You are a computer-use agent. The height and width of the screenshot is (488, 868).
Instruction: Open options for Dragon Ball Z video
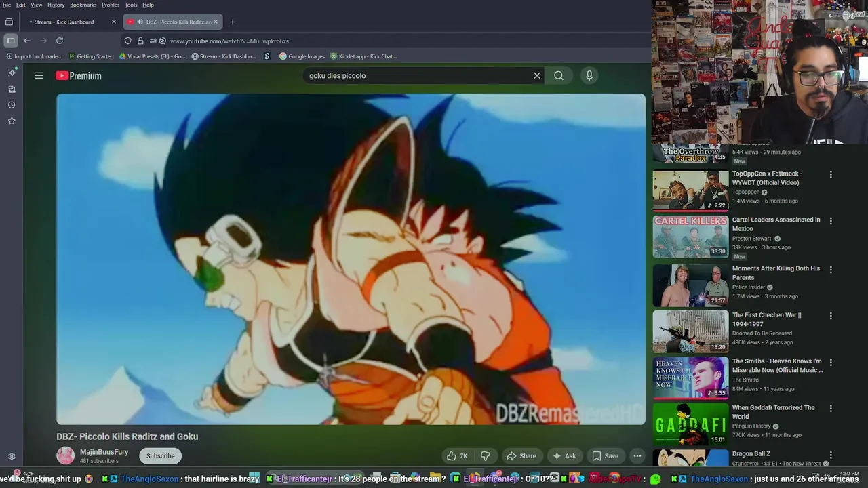click(x=831, y=455)
